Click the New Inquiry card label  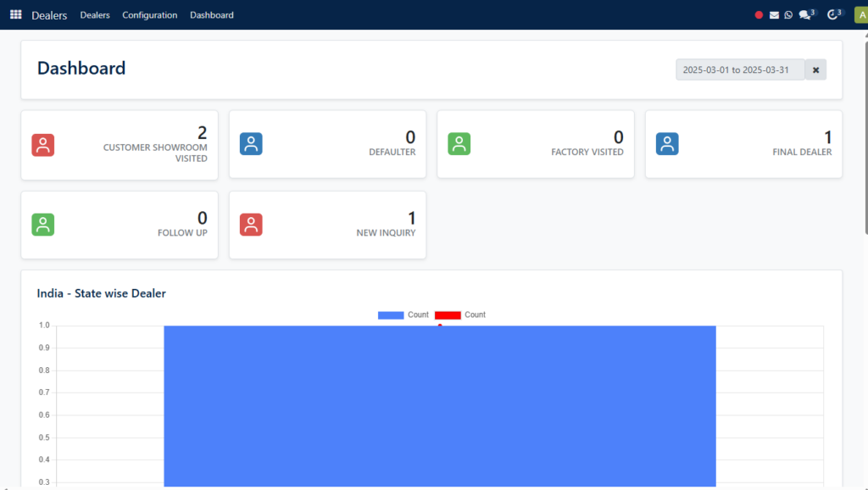coord(386,232)
